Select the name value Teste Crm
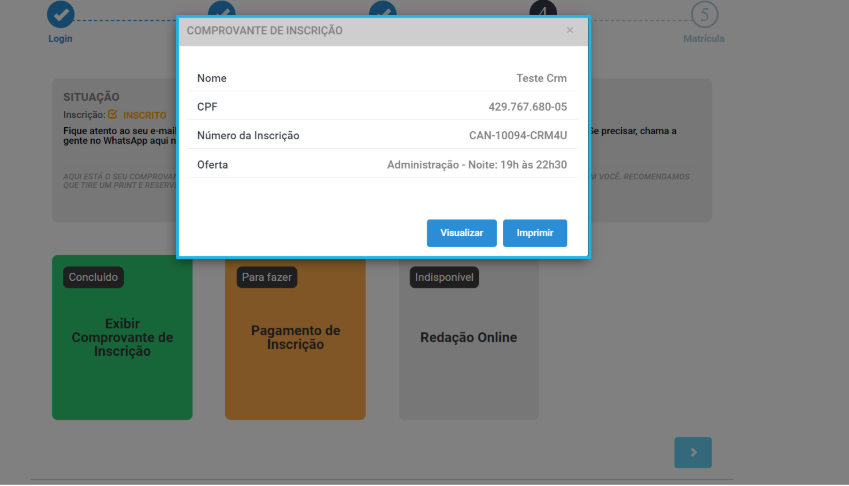 541,78
